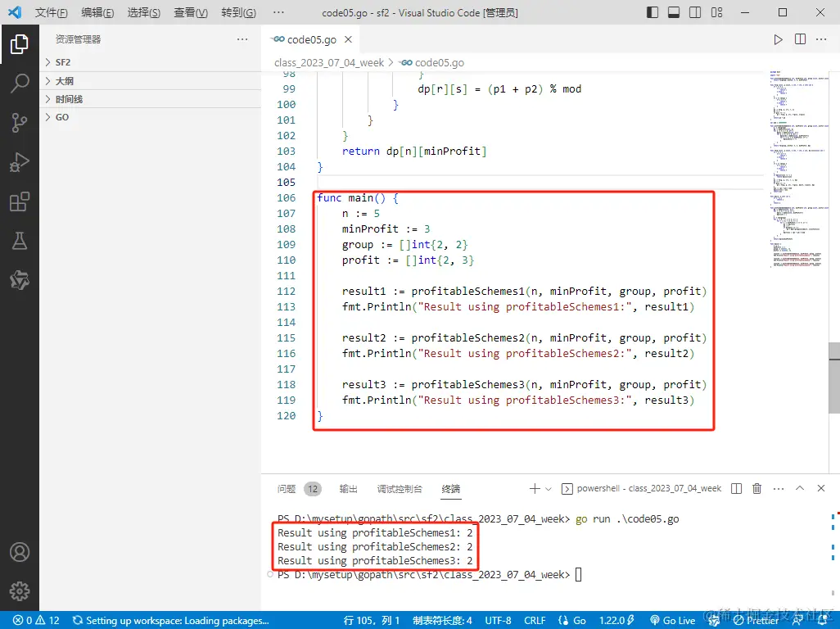Open the Extensions view
This screenshot has width=840, height=629.
pos(20,202)
